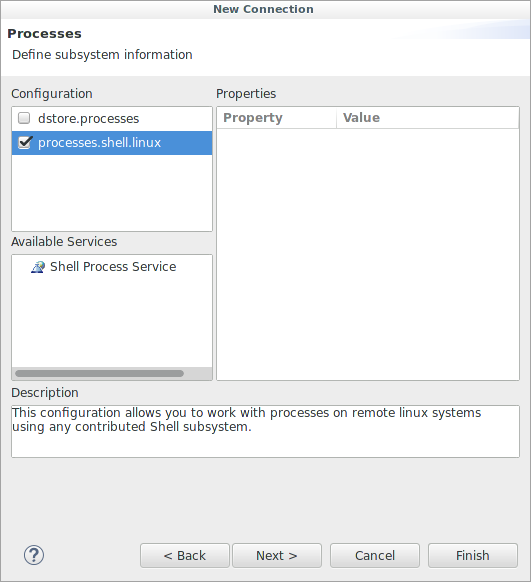Go to previous page with Back button
This screenshot has width=531, height=582.
click(185, 555)
